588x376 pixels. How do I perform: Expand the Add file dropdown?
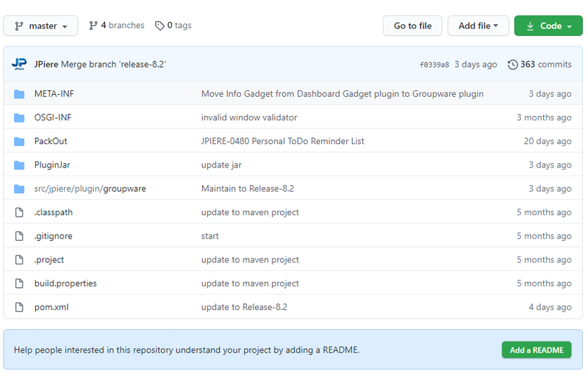[478, 26]
